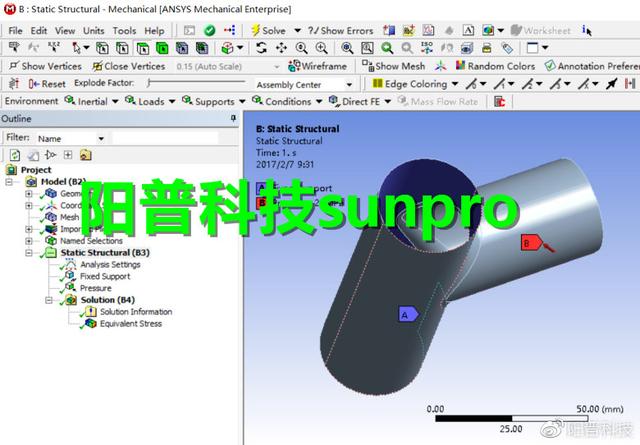Select the Vertex selection filter
Screen dimensions: 640x445
102,48
